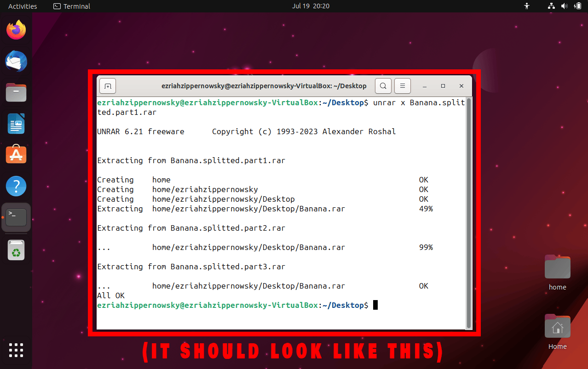Launch Firefox from the dock

pyautogui.click(x=16, y=29)
